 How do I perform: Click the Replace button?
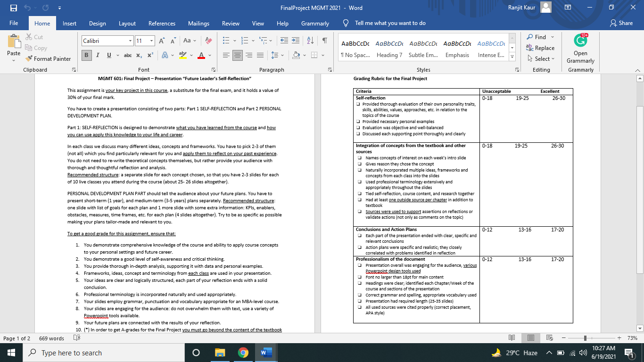540,48
